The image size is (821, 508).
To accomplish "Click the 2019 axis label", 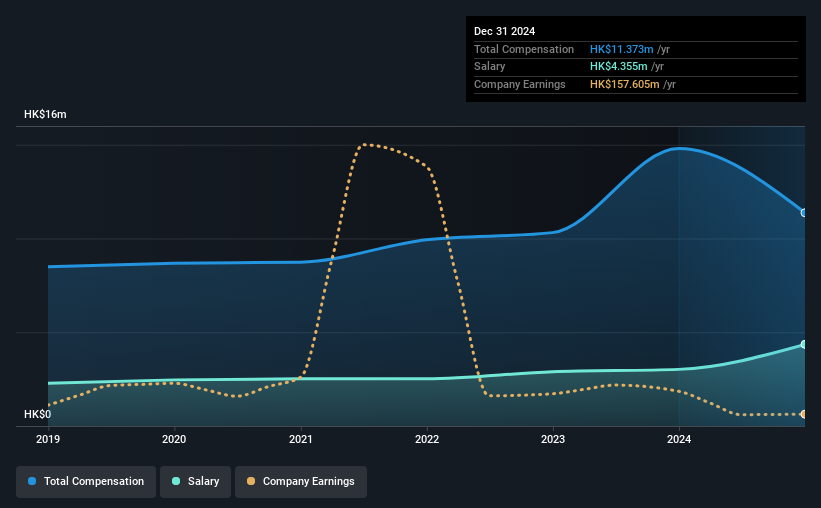I will coord(48,439).
